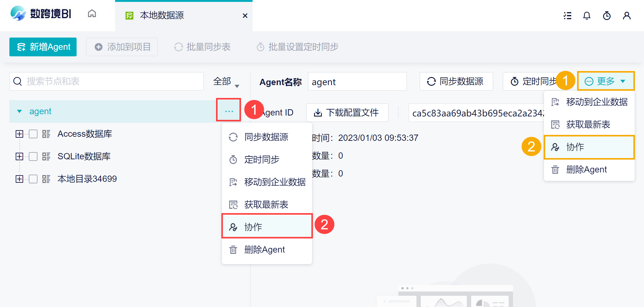Select 移动到企业数据 in 更多 menu
This screenshot has width=644, height=307.
click(589, 102)
